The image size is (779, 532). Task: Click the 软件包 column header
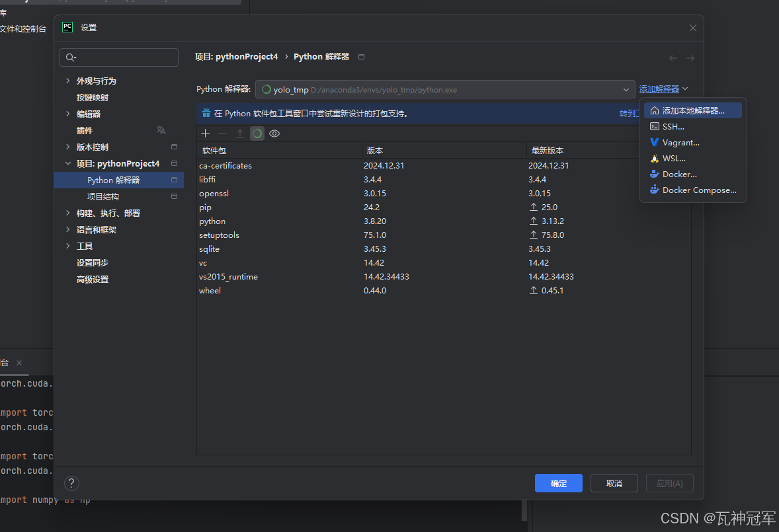[x=279, y=151]
